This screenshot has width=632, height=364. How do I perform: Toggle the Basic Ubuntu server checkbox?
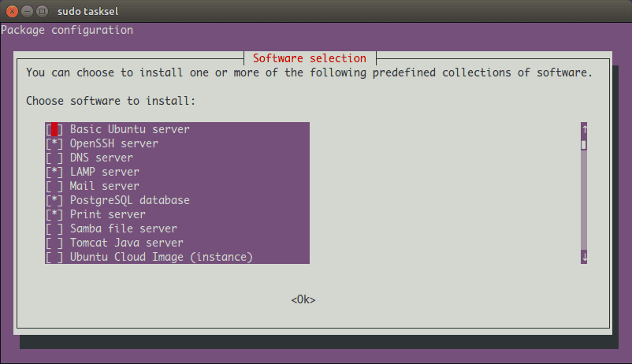click(x=54, y=129)
